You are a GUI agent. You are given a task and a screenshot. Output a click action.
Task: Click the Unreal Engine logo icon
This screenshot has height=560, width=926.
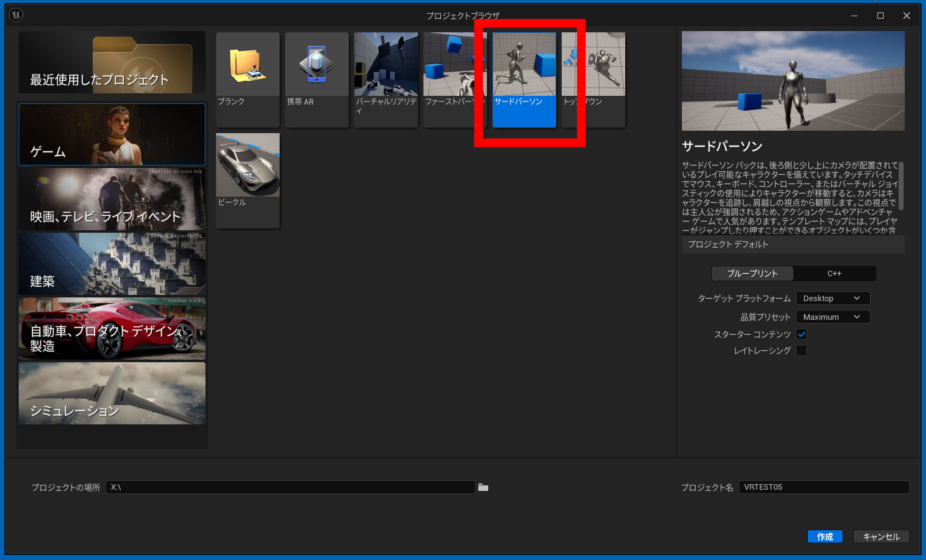point(16,15)
